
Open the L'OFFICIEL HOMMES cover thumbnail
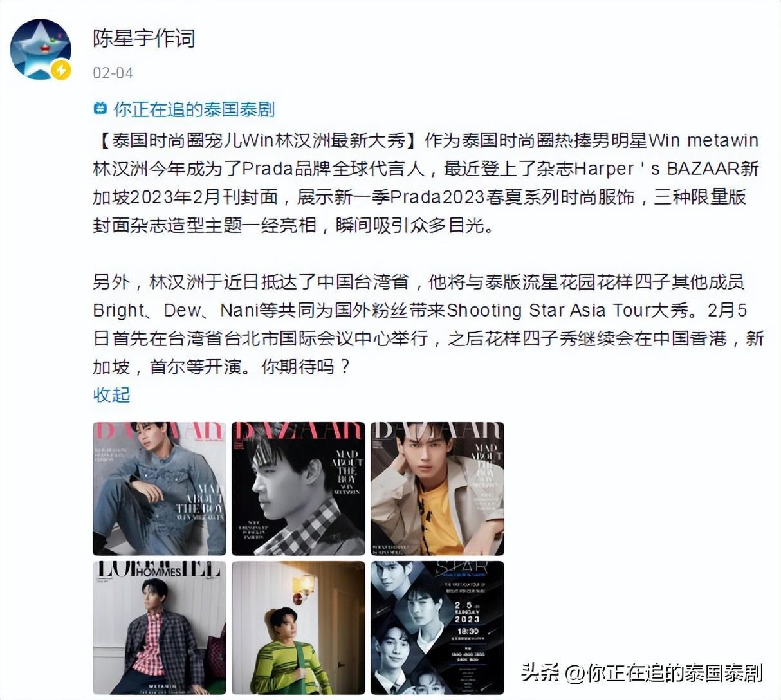point(160,627)
